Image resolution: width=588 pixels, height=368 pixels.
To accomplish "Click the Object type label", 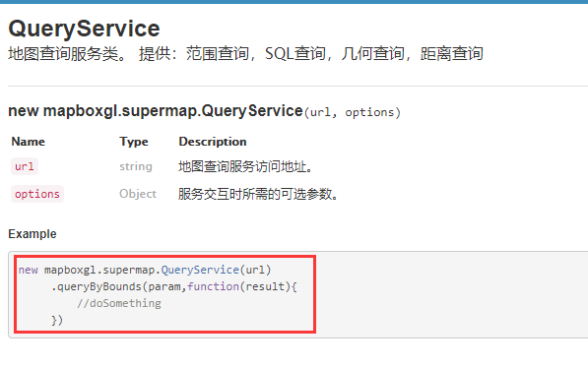I will point(138,194).
